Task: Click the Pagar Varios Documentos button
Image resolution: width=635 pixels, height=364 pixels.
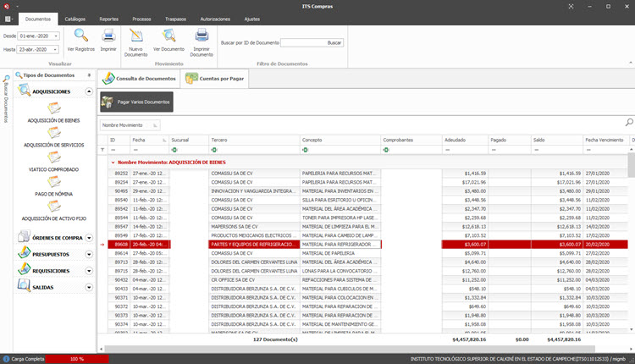Action: [x=136, y=102]
